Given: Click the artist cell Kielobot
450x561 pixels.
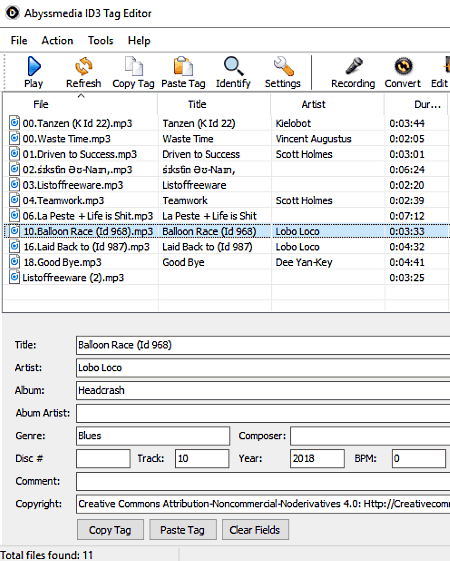Looking at the screenshot, I should pyautogui.click(x=293, y=123).
